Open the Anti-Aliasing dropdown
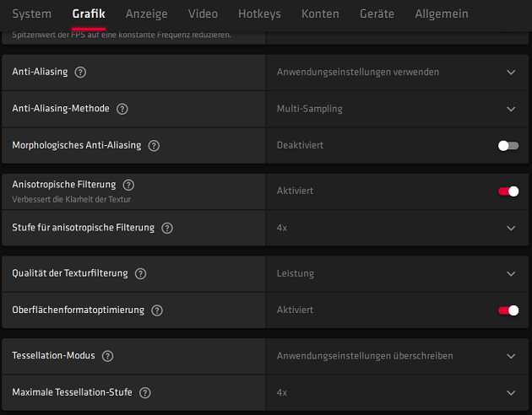The image size is (532, 415). (398, 73)
